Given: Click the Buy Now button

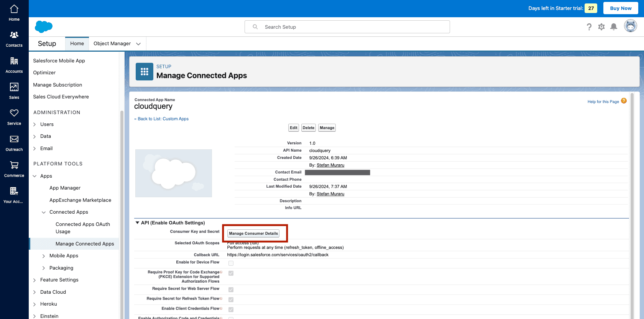Looking at the screenshot, I should tap(621, 8).
